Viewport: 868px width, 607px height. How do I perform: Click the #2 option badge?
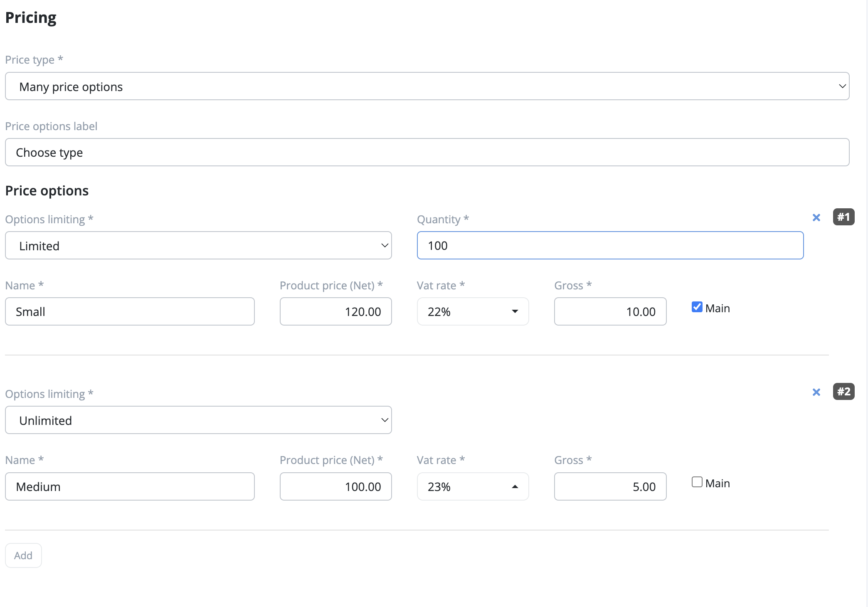click(x=843, y=392)
